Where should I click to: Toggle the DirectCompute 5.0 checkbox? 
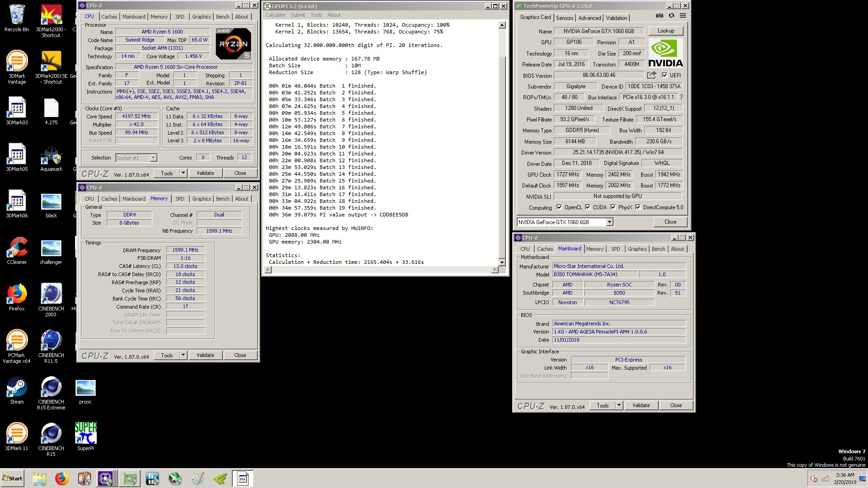pos(638,207)
